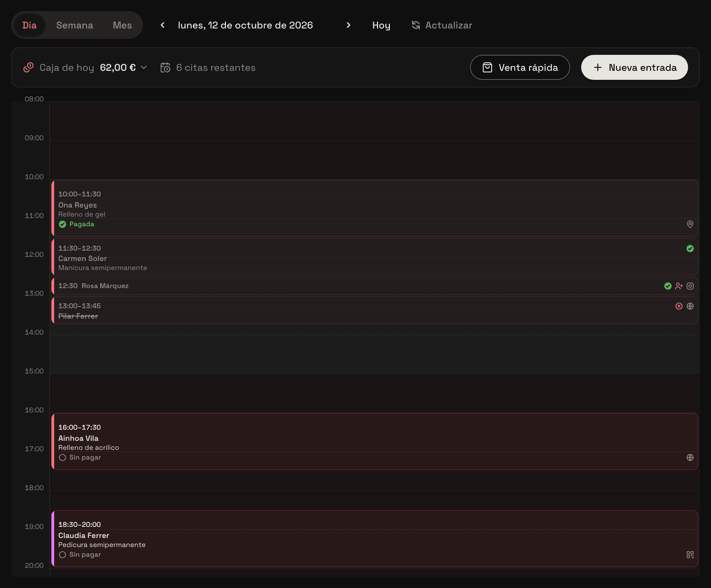
Task: Click the Instagram icon on Rosa Márquez appointment
Action: (x=690, y=286)
